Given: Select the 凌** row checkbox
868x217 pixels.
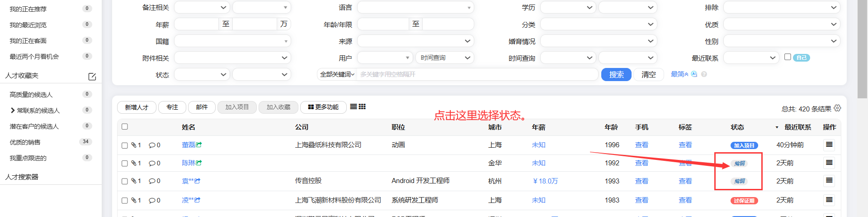Looking at the screenshot, I should (125, 200).
